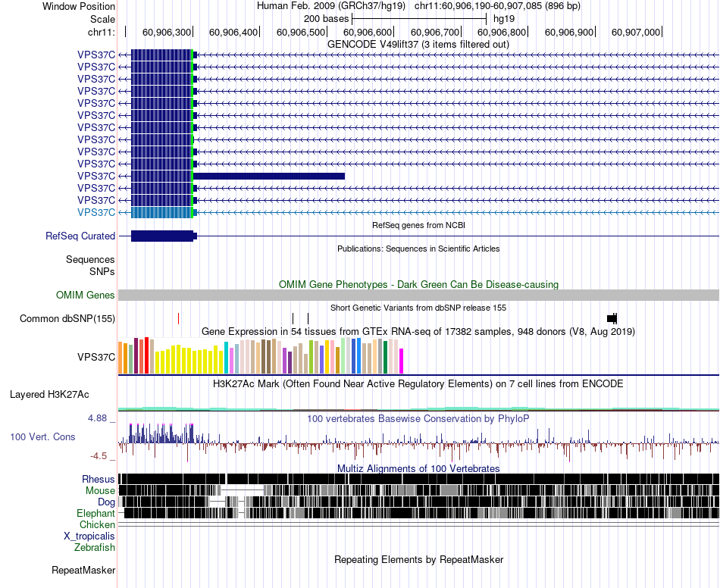Click the Layered H3K27Ac label
Screen dimensions: 720x588
coord(49,395)
